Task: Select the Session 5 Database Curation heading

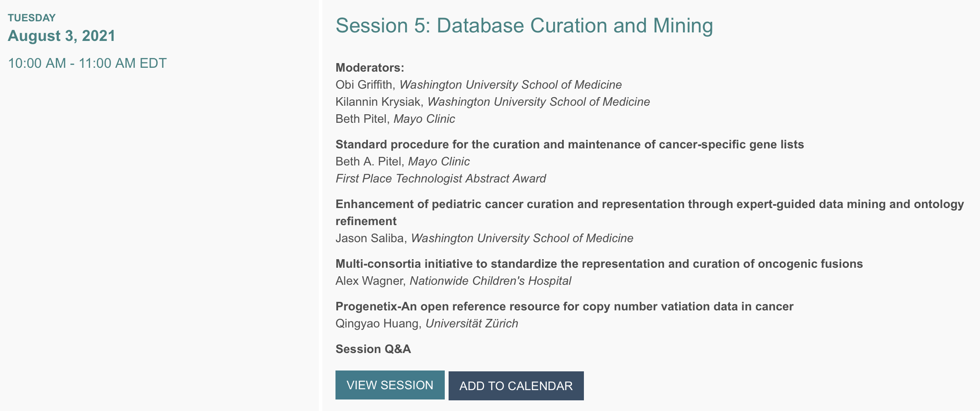Action: [x=524, y=26]
